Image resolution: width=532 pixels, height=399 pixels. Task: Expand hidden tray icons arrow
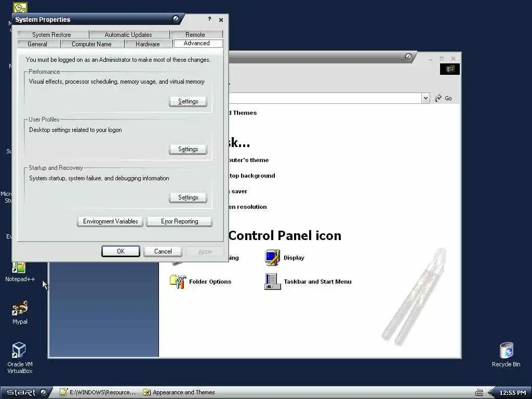(490, 393)
